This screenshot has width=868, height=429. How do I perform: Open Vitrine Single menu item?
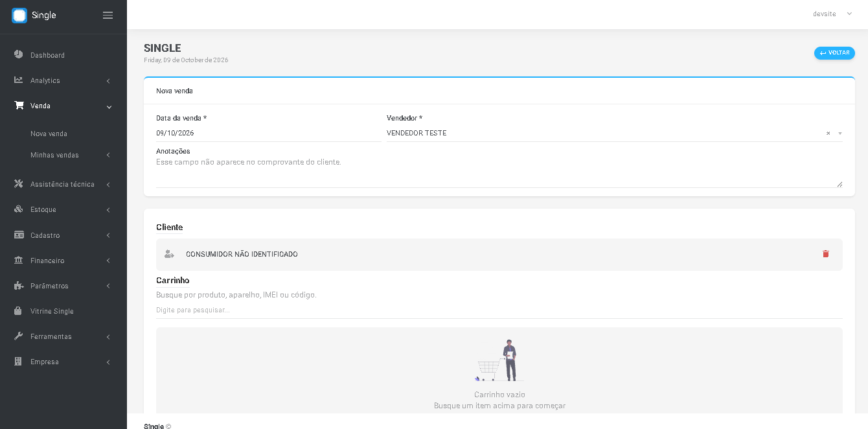click(52, 311)
